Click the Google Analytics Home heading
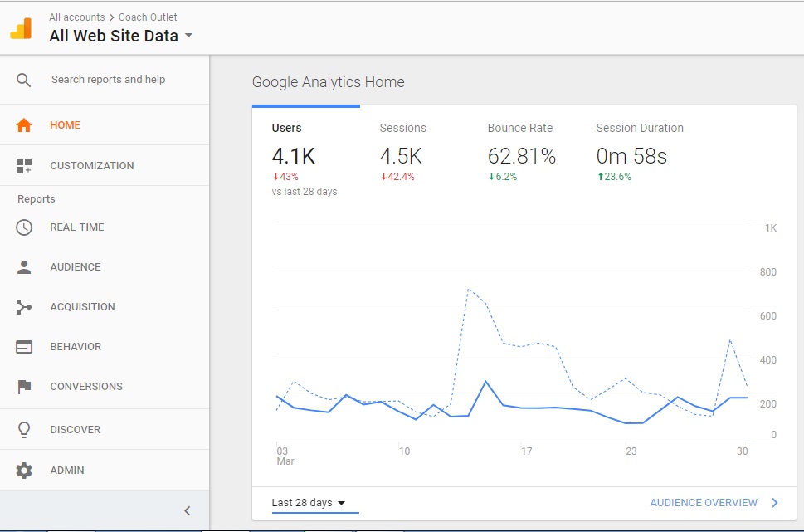 [329, 82]
